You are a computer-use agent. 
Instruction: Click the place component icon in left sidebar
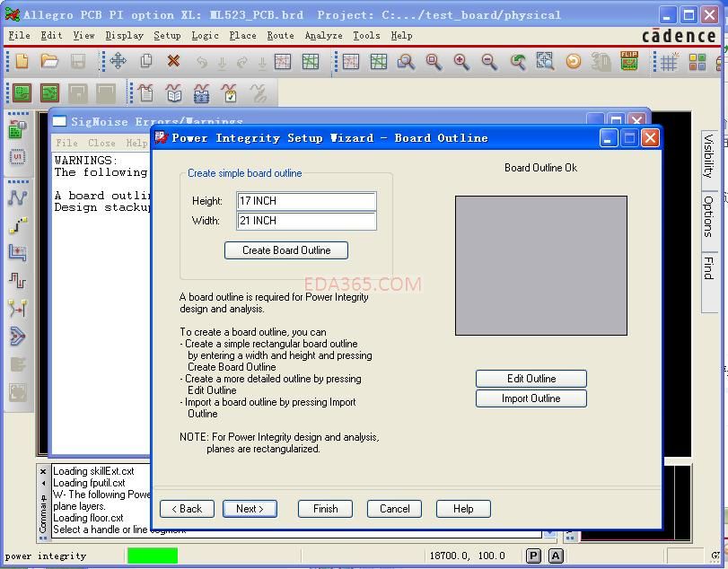tap(18, 129)
